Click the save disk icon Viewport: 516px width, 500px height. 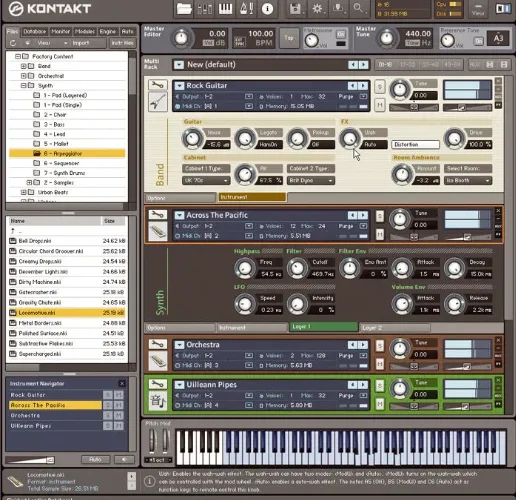pyautogui.click(x=295, y=9)
